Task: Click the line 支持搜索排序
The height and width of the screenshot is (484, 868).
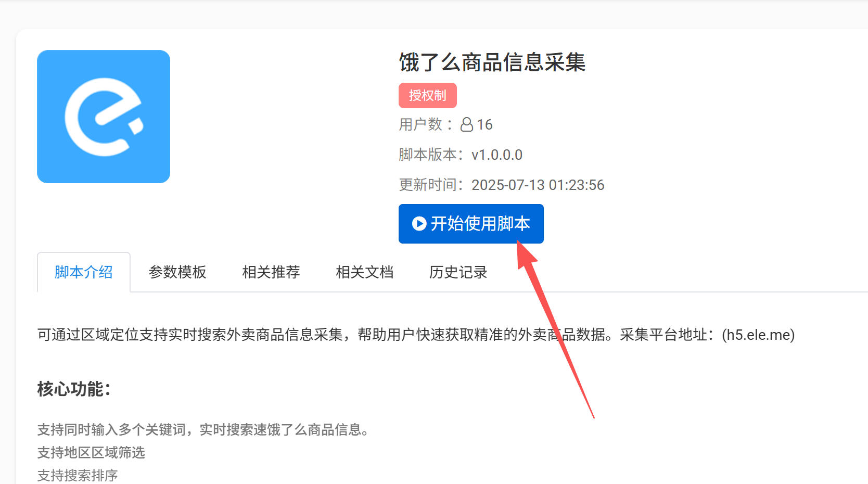Action: click(x=78, y=475)
